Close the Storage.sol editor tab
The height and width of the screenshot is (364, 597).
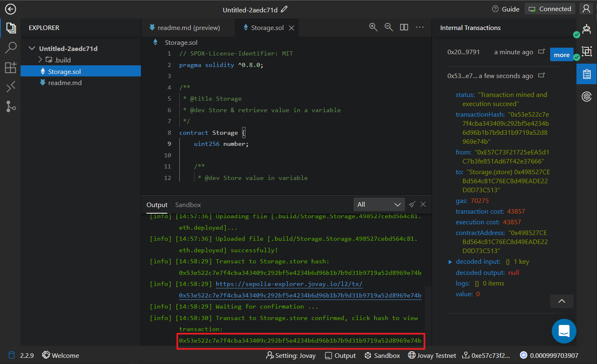point(292,28)
